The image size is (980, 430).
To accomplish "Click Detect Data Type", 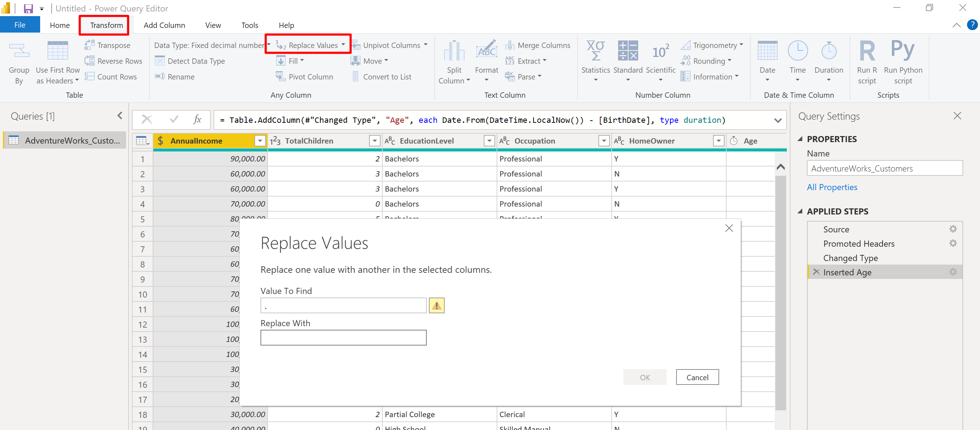I will (190, 61).
